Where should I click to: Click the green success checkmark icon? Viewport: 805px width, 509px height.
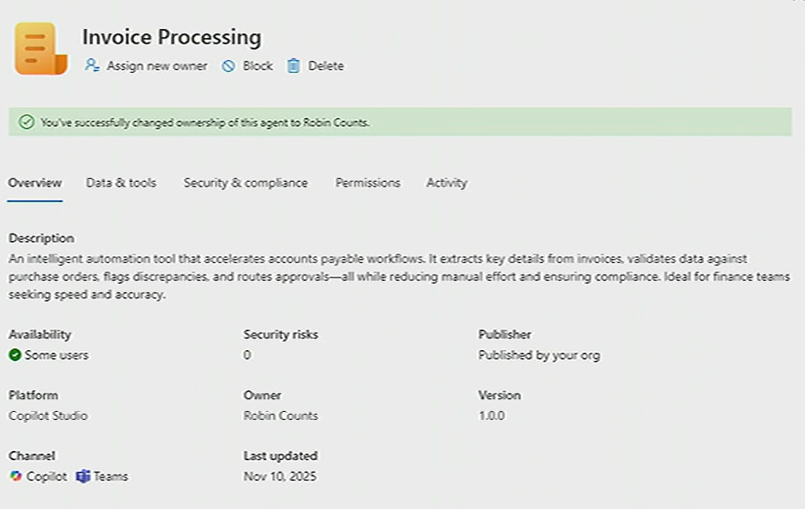click(27, 122)
